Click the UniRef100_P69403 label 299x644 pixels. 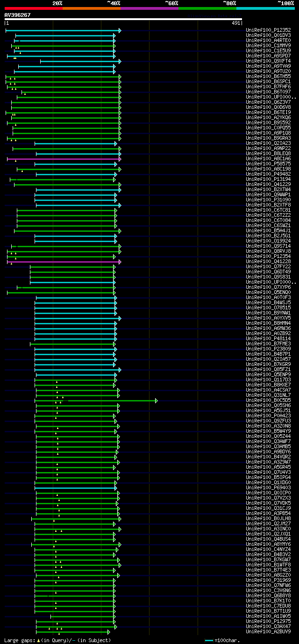coord(268,488)
